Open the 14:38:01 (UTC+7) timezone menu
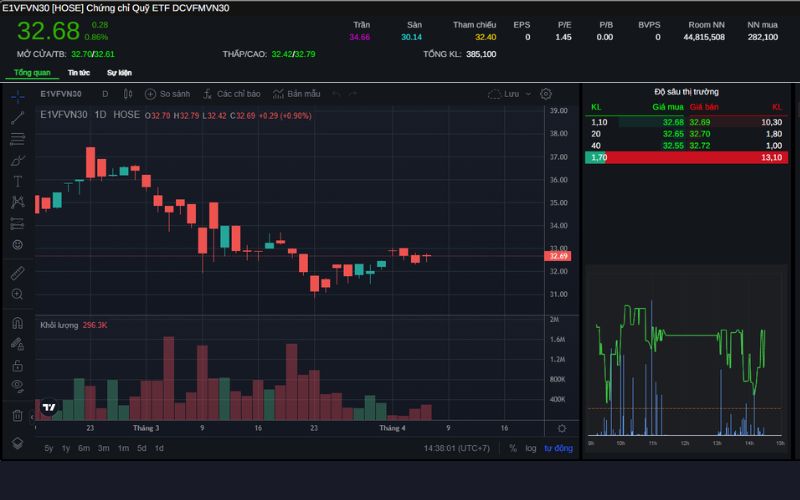This screenshot has height=500, width=800. pos(457,448)
